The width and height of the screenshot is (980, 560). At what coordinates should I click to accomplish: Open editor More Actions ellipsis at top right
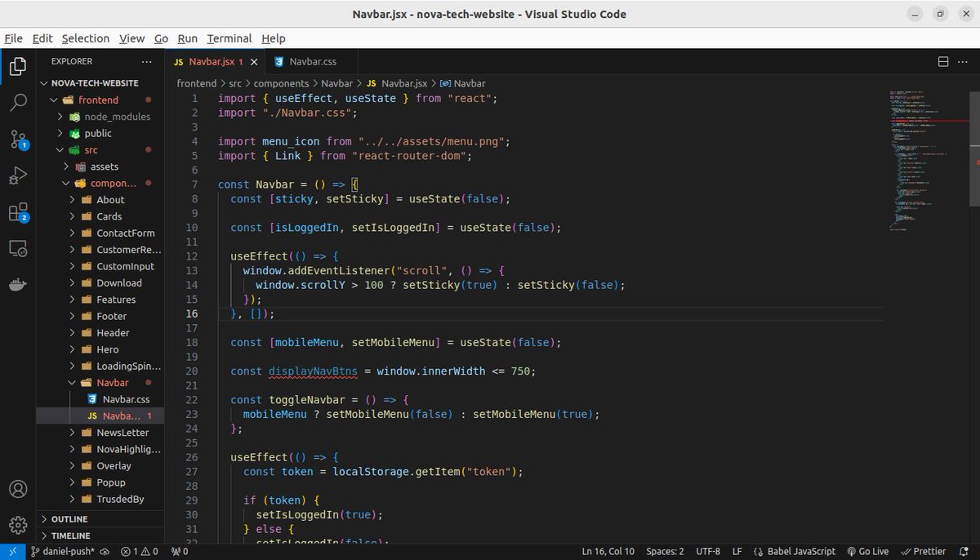964,62
